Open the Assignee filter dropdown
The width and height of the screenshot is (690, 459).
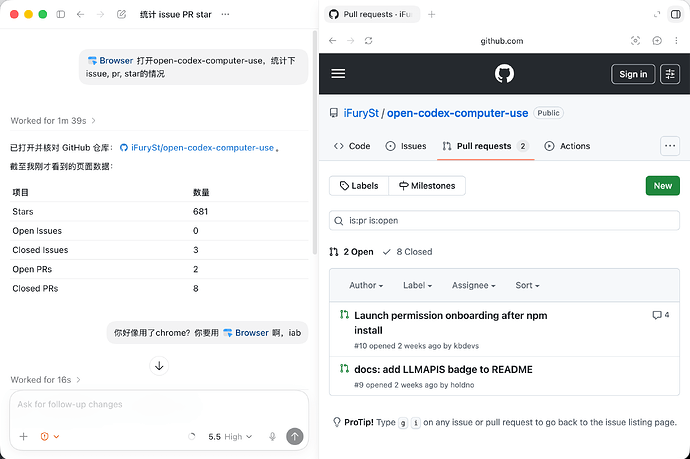coord(473,285)
